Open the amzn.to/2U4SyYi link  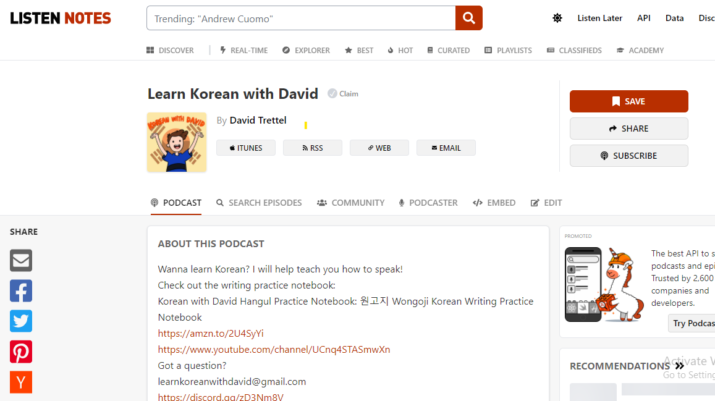tap(211, 333)
